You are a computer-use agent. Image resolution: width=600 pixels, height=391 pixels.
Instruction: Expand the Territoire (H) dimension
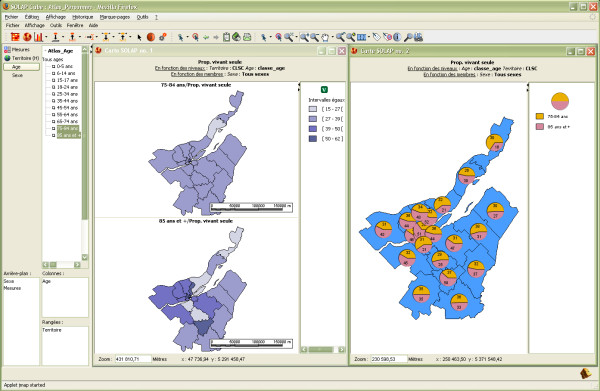(x=21, y=58)
